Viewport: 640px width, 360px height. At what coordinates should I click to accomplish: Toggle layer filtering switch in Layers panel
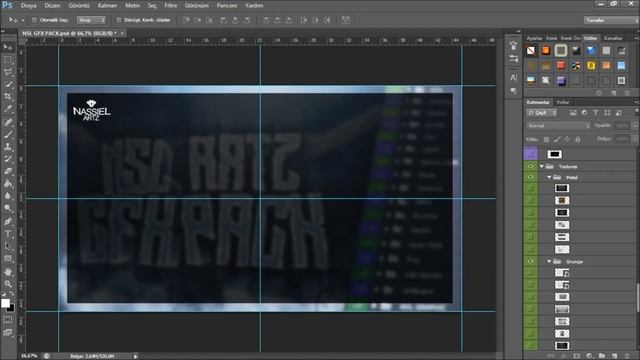pyautogui.click(x=636, y=112)
